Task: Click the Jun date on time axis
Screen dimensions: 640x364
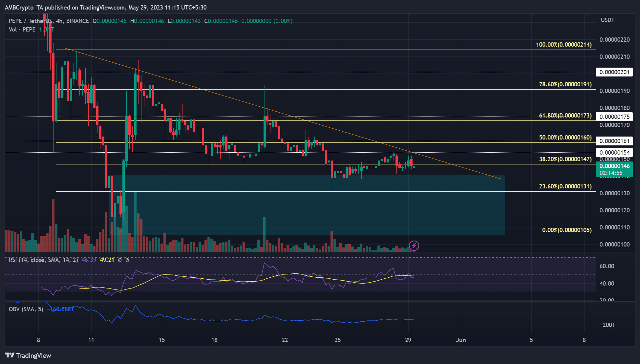Action: point(461,340)
